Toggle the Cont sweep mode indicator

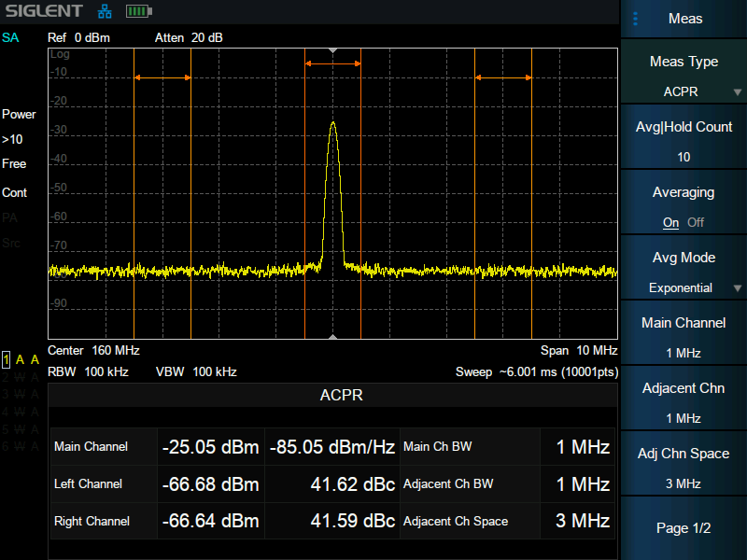tap(15, 193)
